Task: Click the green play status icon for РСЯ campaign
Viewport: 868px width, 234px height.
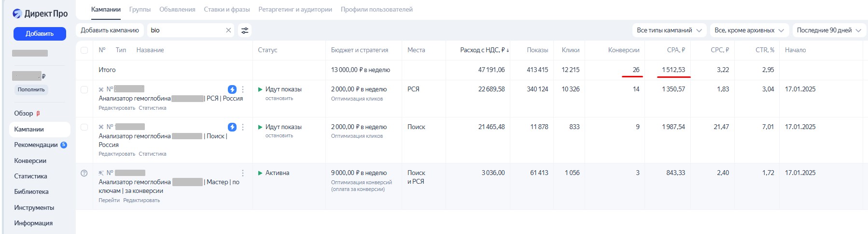Action: click(x=260, y=89)
